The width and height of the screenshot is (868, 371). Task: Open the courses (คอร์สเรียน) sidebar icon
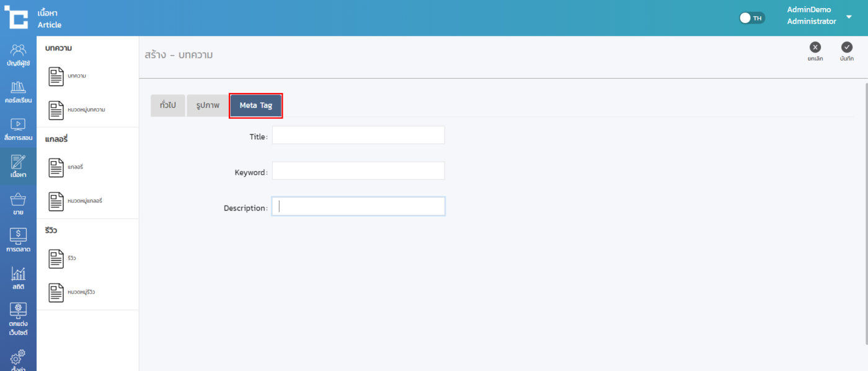[x=19, y=87]
